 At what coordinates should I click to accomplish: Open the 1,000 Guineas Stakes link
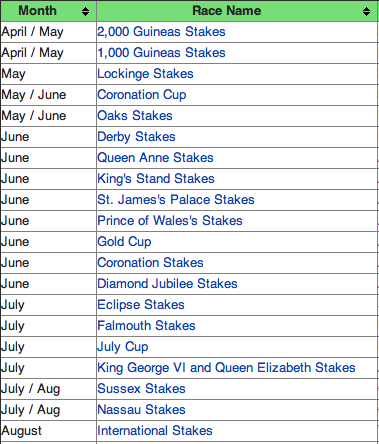[161, 53]
